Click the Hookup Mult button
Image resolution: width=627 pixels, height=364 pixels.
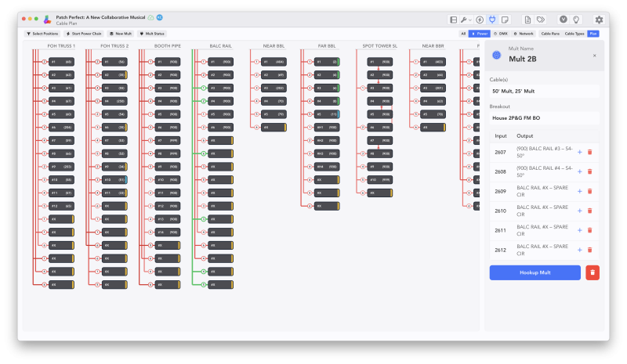[x=535, y=272]
